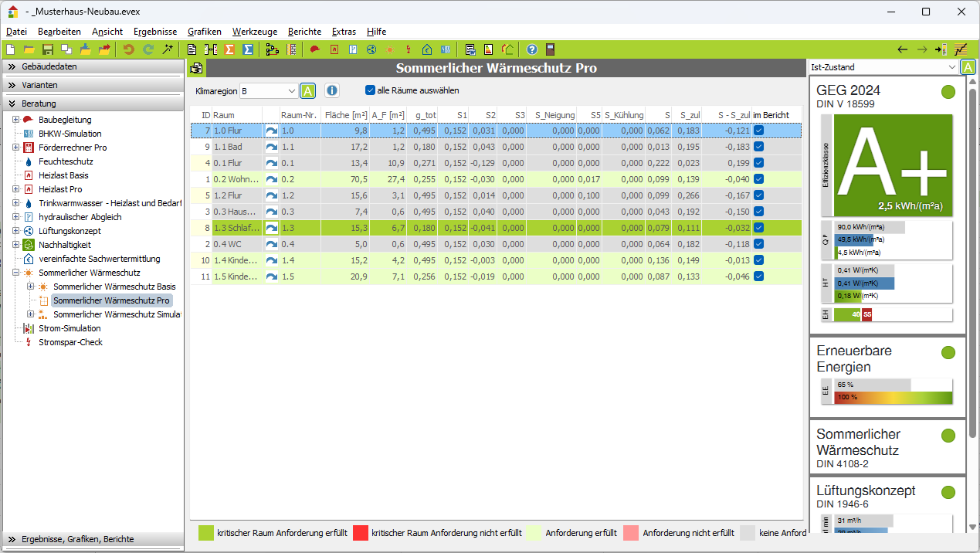This screenshot has height=553, width=980.
Task: Uncheck 'im Bericht' for the 0.2 Wohn row
Action: pos(759,179)
